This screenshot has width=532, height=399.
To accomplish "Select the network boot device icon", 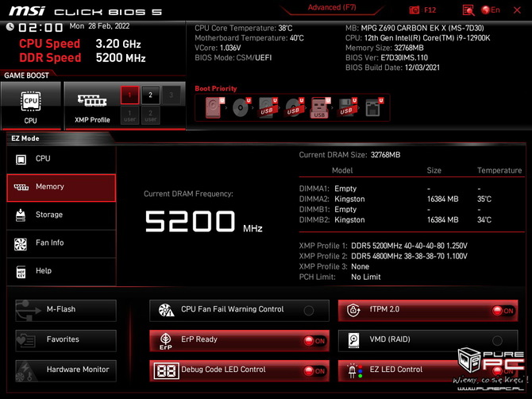I will (373, 107).
